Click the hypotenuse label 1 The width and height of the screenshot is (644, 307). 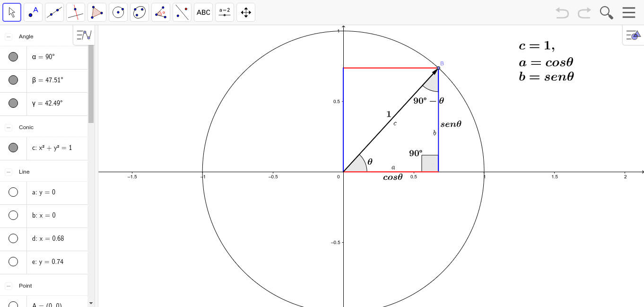tap(389, 114)
